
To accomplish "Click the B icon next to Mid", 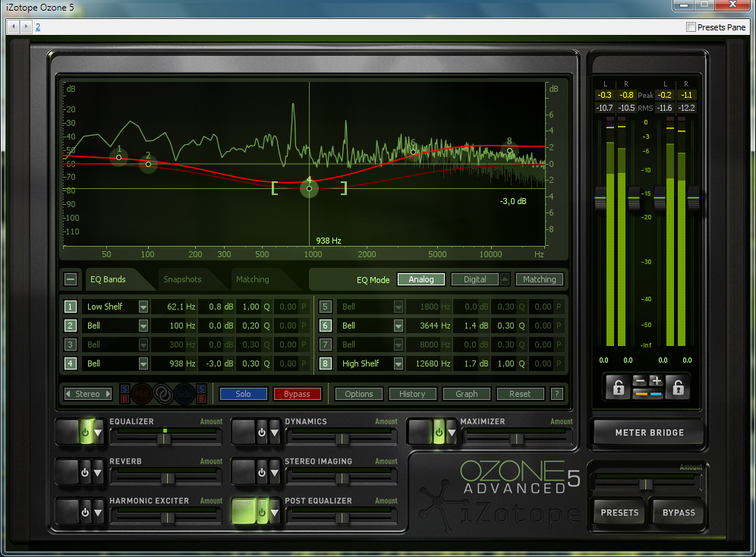I will pyautogui.click(x=124, y=399).
